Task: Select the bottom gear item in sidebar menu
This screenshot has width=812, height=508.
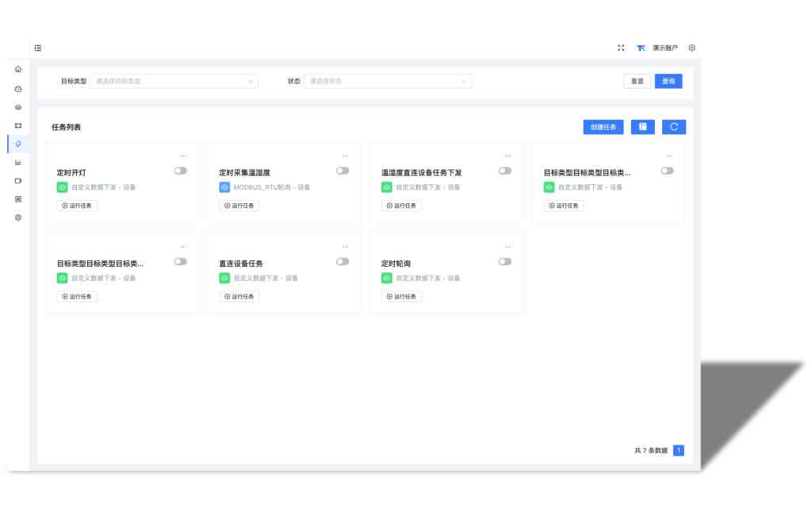Action: (x=18, y=217)
